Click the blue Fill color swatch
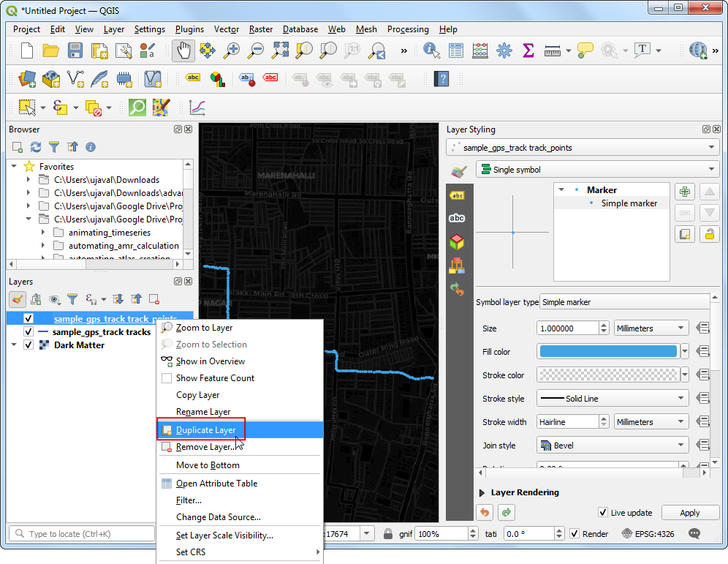Screen dimensions: 728x564 pyautogui.click(x=608, y=352)
